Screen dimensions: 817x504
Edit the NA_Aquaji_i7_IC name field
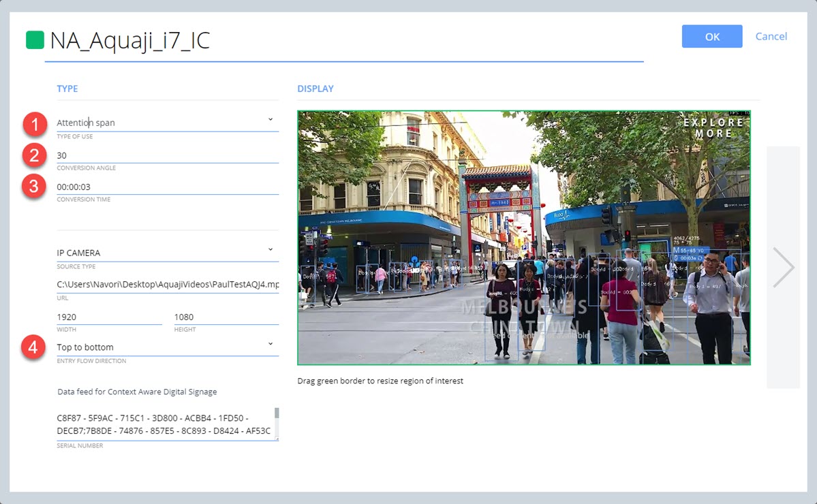click(x=344, y=41)
